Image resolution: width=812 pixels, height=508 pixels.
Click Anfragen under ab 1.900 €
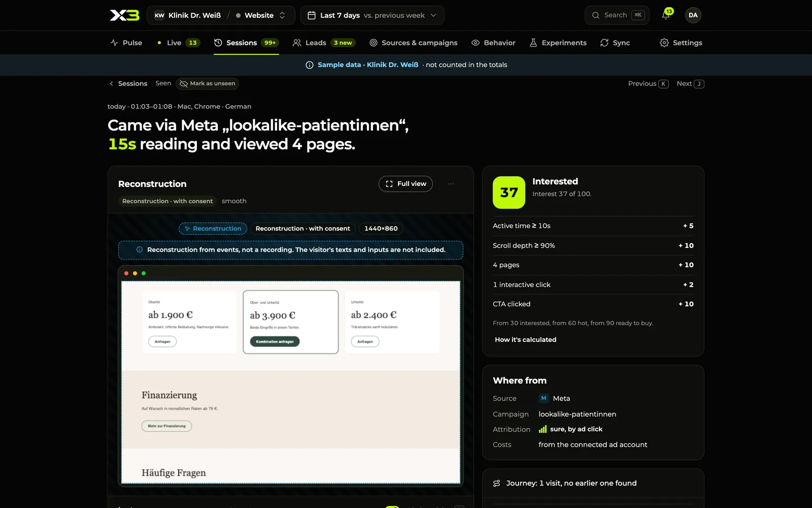pos(162,341)
